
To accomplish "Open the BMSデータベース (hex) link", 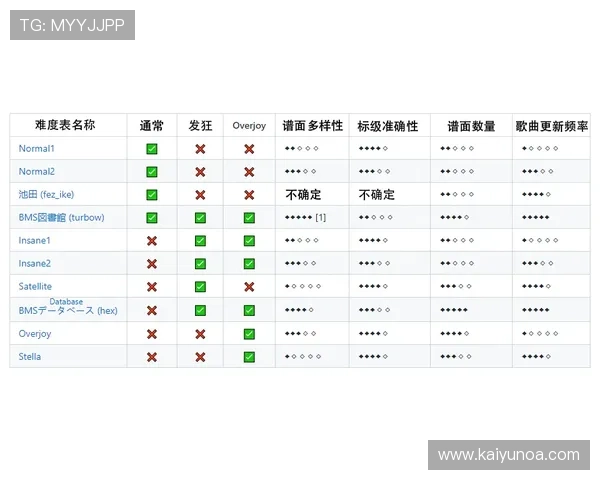I will 68,310.
